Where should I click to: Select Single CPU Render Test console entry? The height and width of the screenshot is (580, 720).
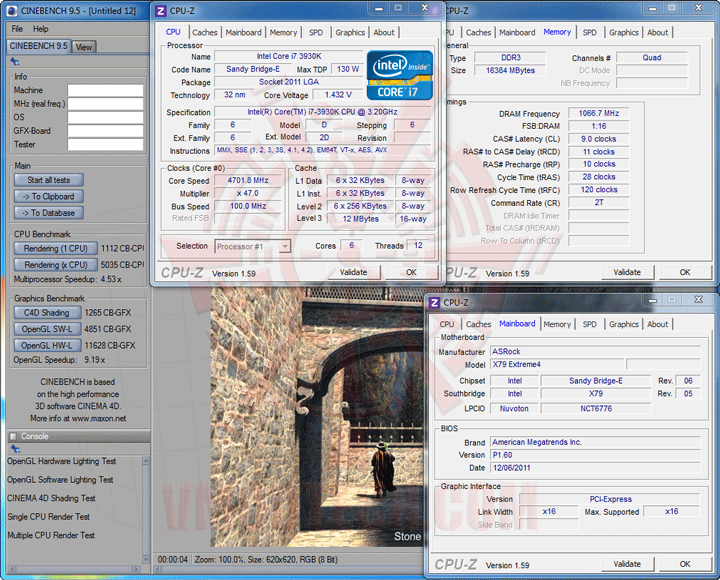pos(48,517)
